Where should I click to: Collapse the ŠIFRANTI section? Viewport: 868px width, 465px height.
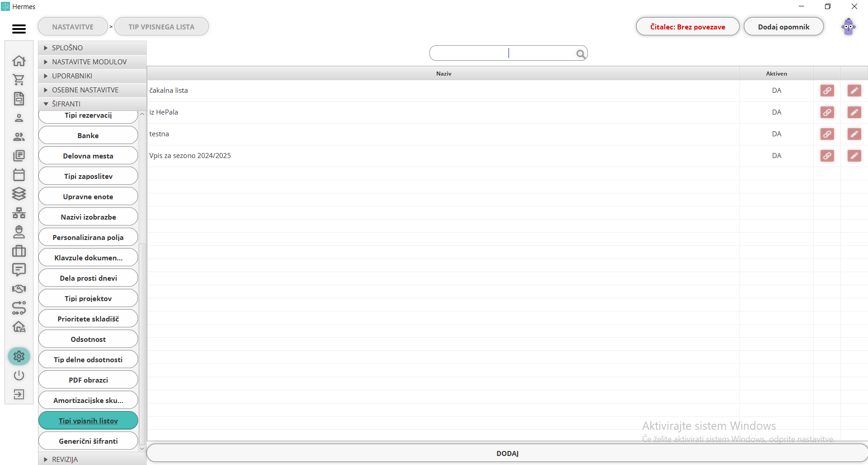[x=92, y=104]
